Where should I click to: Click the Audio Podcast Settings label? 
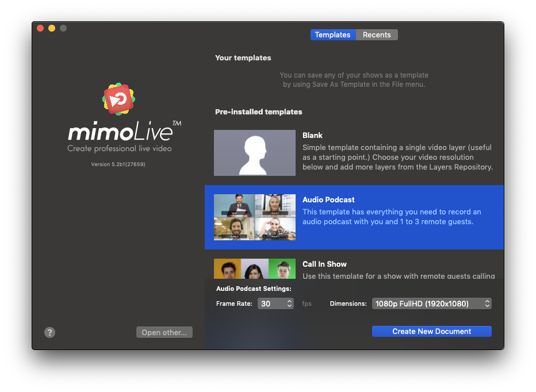click(254, 289)
